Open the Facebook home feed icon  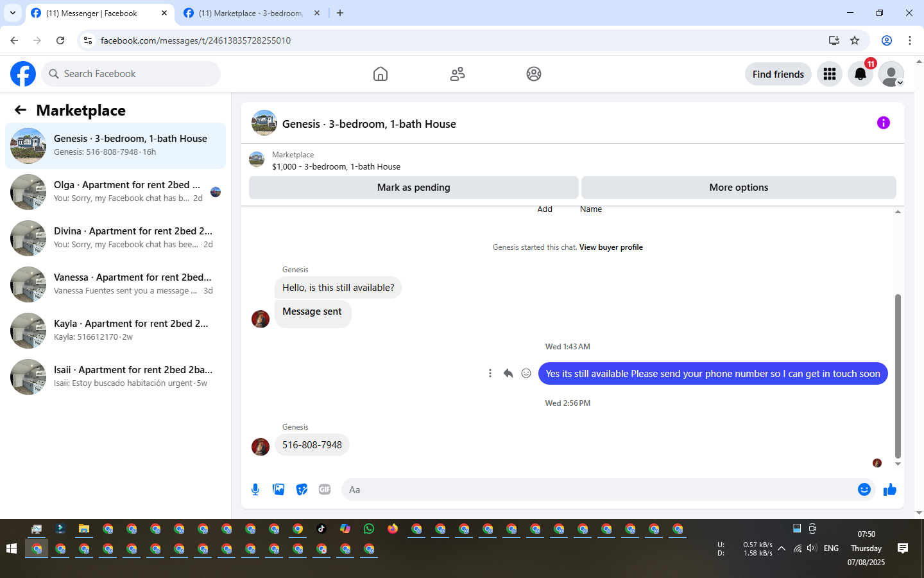(381, 74)
